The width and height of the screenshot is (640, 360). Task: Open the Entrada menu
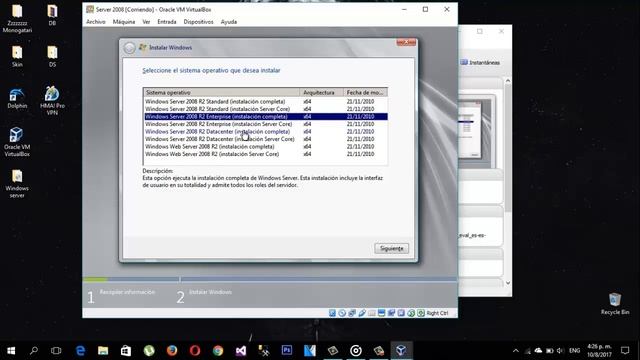click(167, 22)
